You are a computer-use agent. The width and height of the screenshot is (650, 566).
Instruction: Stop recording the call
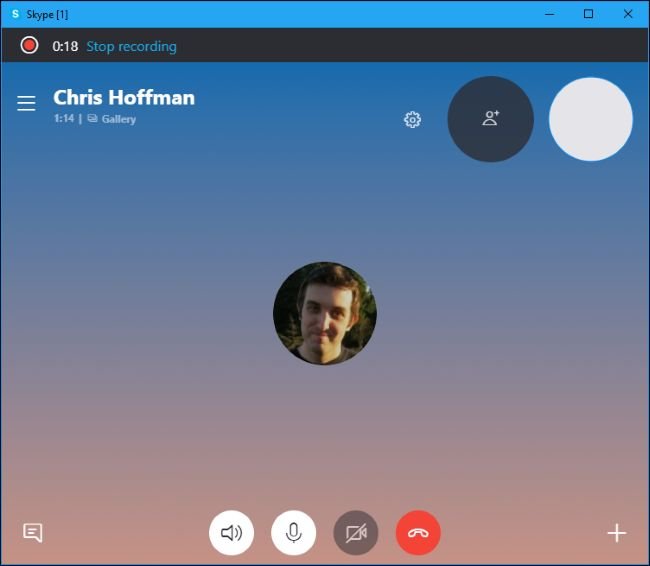131,46
